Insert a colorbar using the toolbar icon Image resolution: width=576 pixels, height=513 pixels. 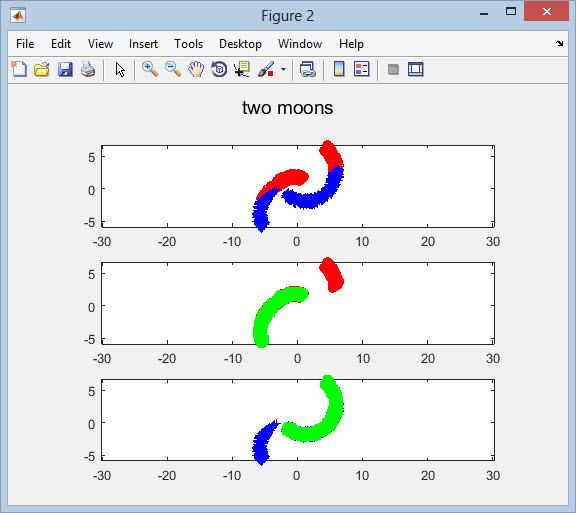(339, 69)
